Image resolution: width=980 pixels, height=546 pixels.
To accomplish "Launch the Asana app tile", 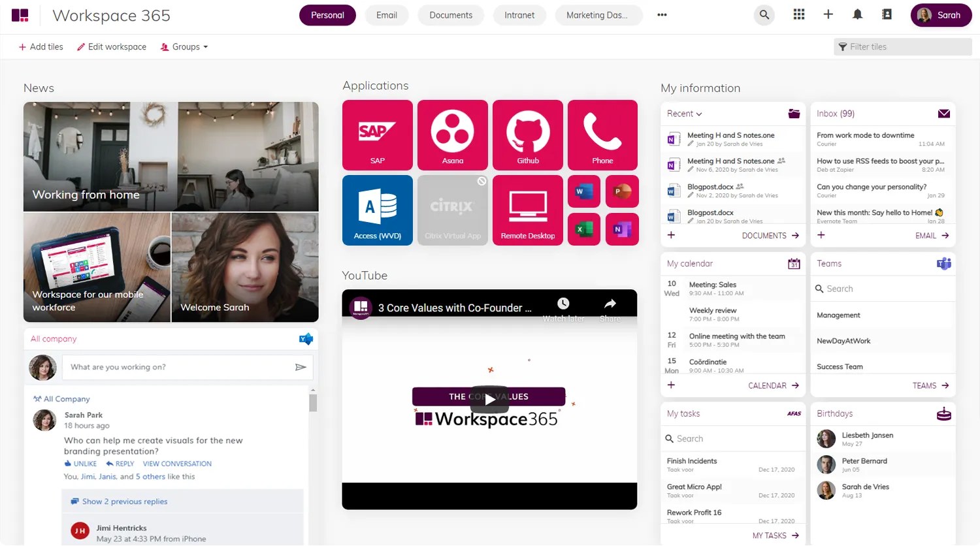I will [453, 135].
